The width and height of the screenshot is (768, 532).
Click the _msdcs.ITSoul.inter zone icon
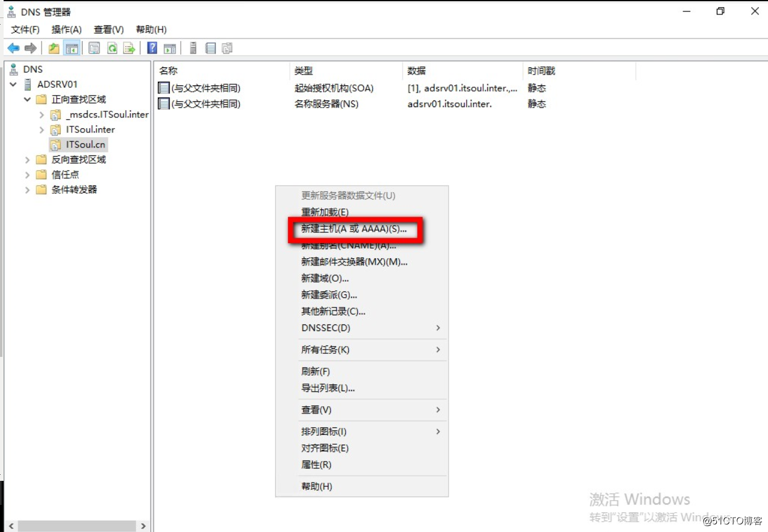[x=55, y=114]
